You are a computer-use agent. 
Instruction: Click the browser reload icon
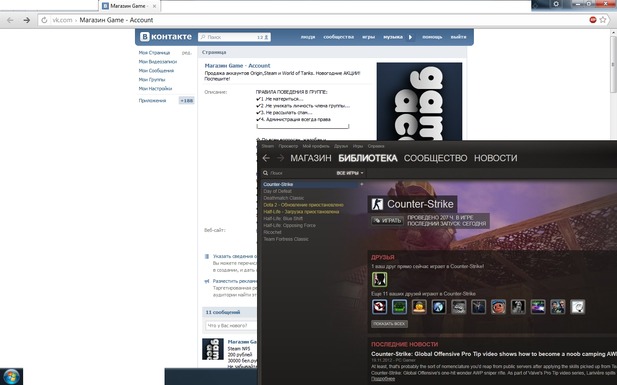(x=44, y=20)
